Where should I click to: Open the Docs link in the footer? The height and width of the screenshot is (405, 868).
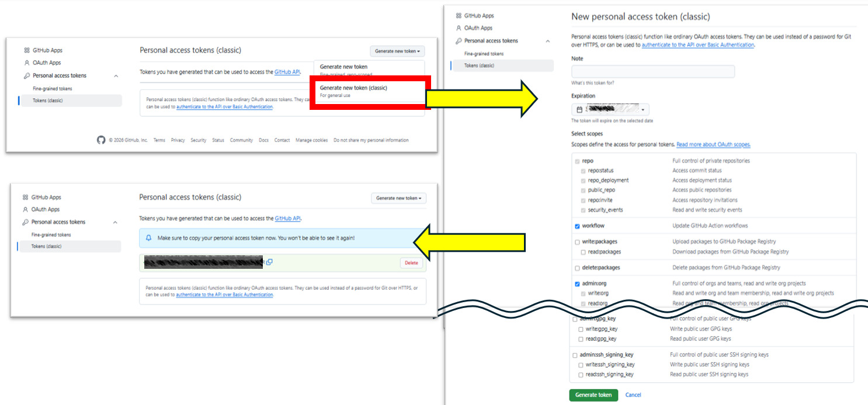tap(264, 140)
